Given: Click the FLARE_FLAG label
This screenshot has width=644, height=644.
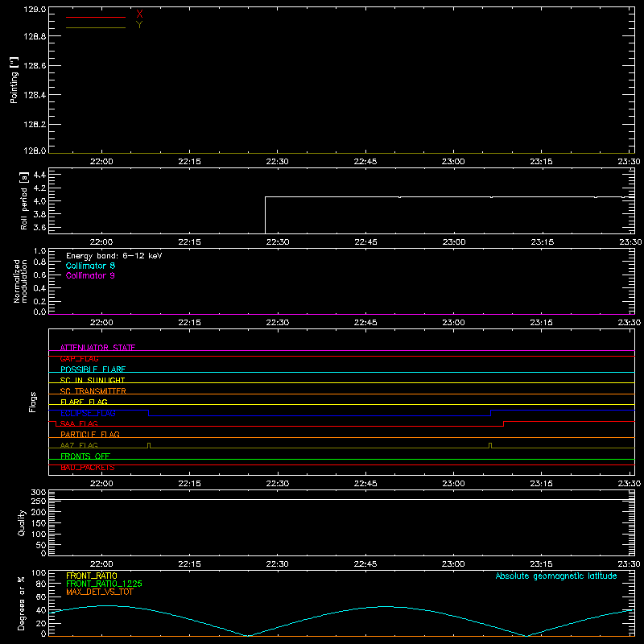Looking at the screenshot, I should (84, 402).
